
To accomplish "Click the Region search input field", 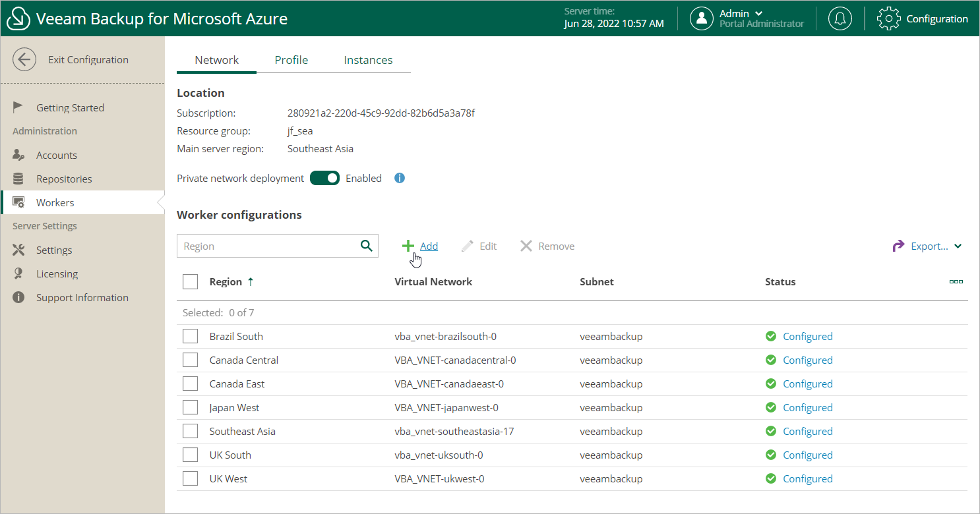I will 267,246.
